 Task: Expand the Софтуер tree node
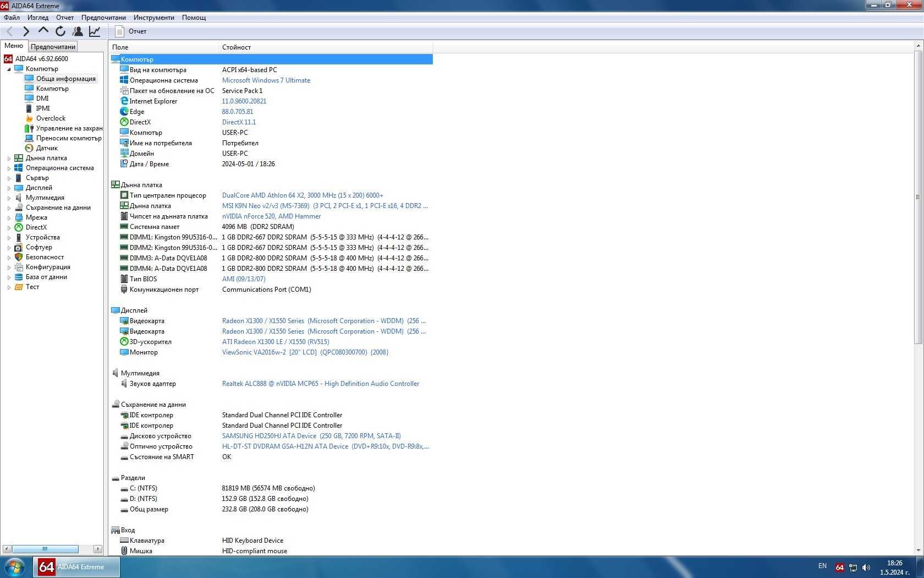click(x=9, y=248)
